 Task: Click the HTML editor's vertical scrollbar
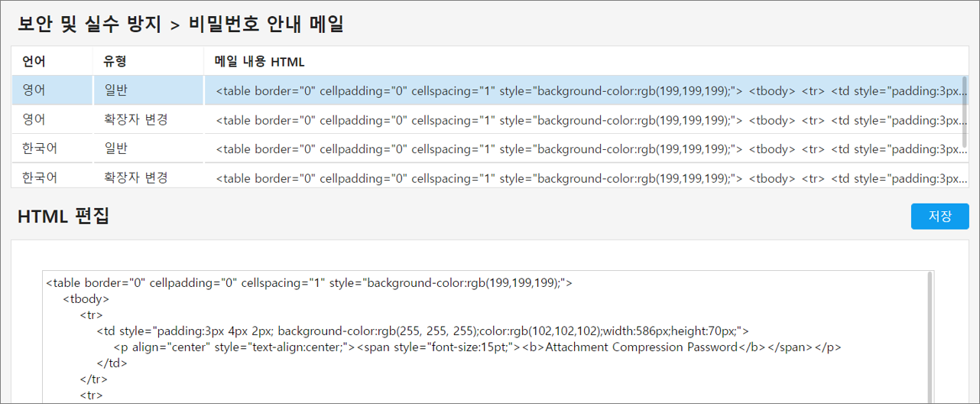(930, 337)
